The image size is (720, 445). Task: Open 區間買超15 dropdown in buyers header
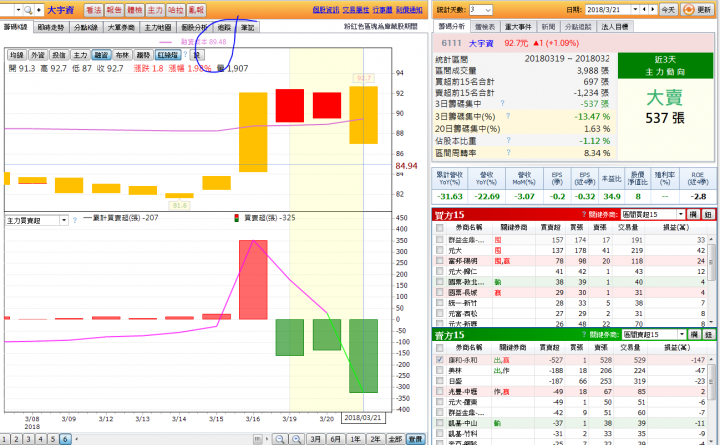point(681,214)
